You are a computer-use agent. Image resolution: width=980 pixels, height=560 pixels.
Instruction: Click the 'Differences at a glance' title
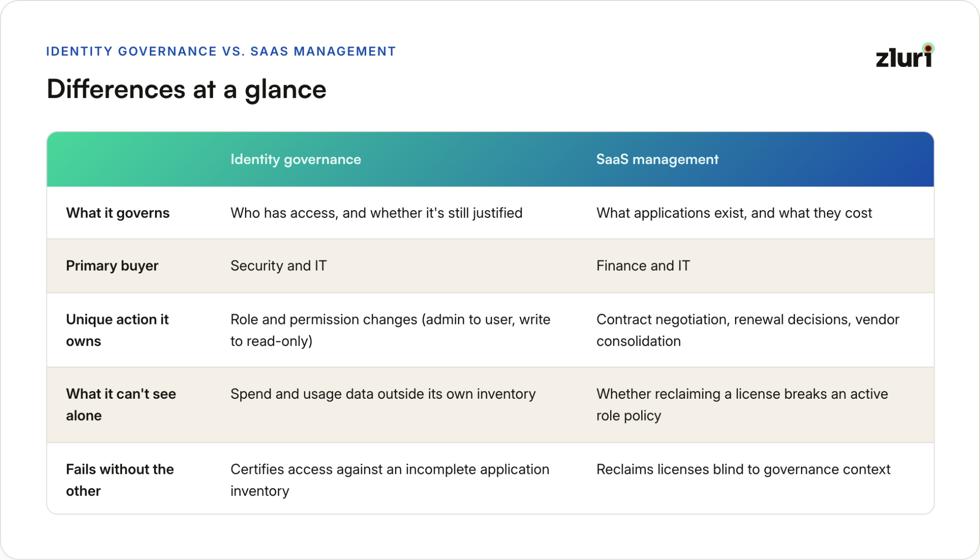pyautogui.click(x=187, y=90)
